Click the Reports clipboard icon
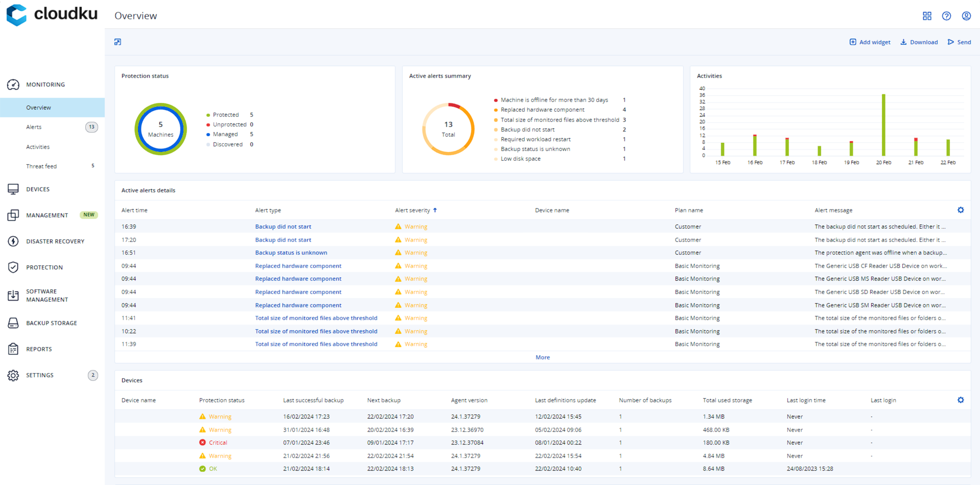This screenshot has height=485, width=980. click(x=13, y=349)
